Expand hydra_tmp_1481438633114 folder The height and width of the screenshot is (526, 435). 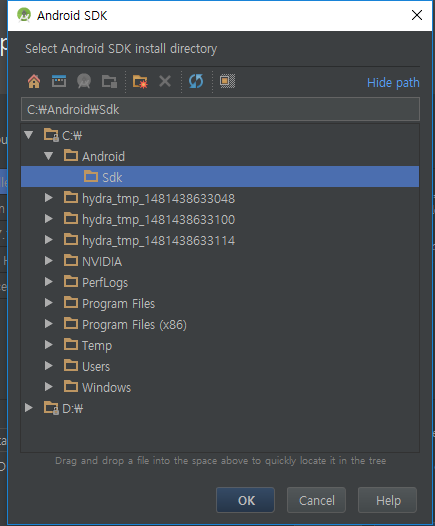pyautogui.click(x=49, y=240)
